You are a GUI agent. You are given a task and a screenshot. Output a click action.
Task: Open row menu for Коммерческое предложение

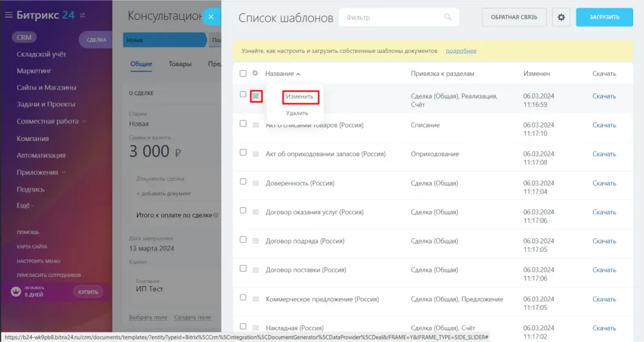pyautogui.click(x=256, y=299)
